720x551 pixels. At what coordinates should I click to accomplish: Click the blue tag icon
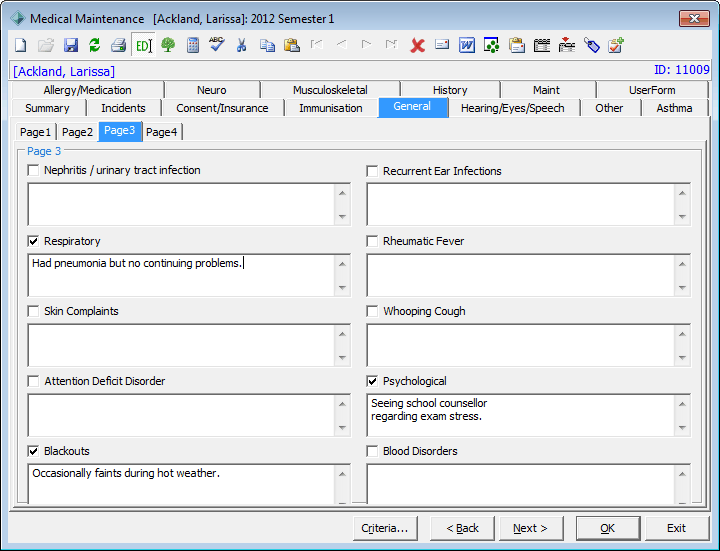coord(592,45)
